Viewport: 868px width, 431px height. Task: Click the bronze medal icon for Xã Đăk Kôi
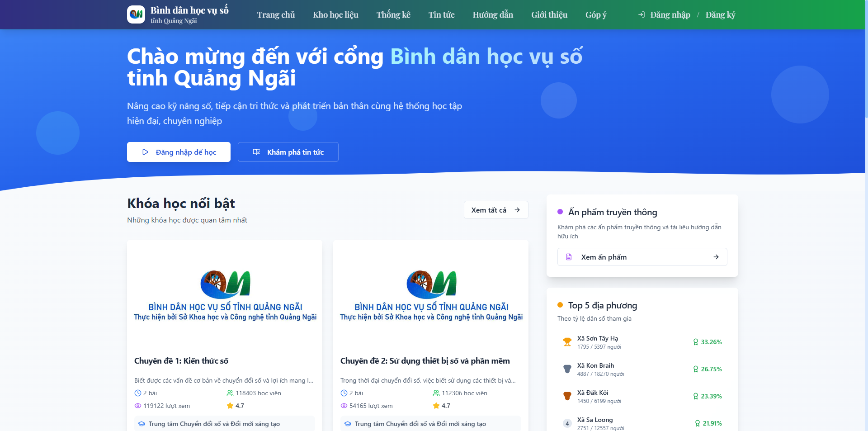(x=567, y=396)
